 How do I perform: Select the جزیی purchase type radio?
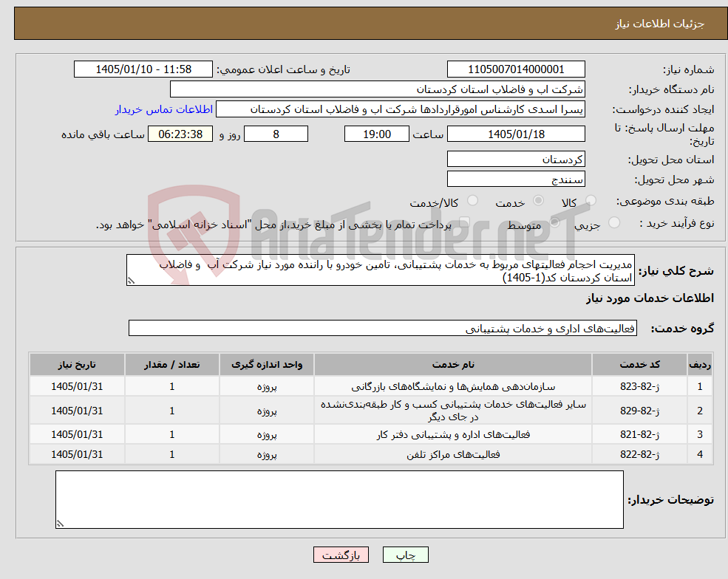coord(613,223)
